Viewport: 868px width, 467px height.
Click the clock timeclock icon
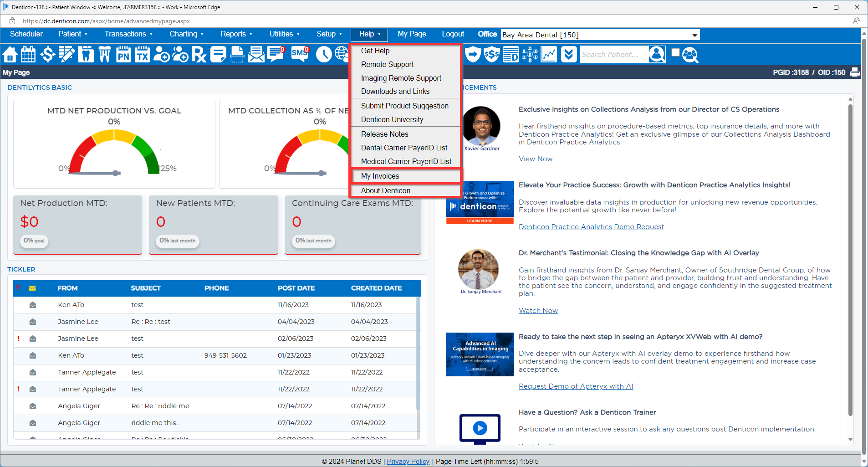point(324,55)
